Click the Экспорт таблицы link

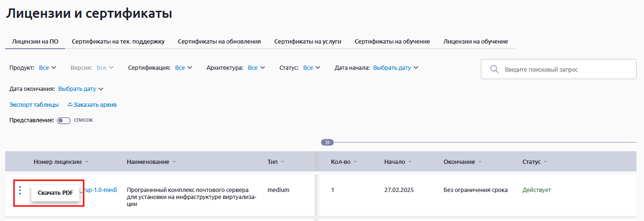click(x=34, y=105)
